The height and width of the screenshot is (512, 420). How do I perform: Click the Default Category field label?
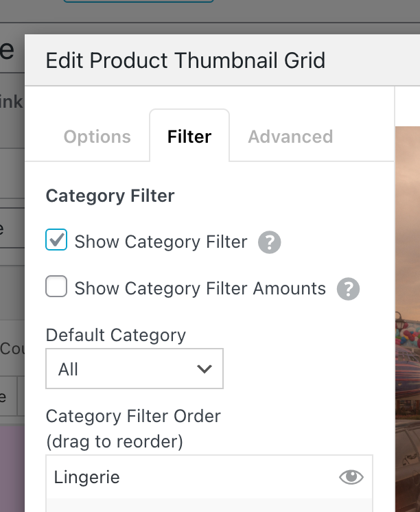[x=115, y=336]
